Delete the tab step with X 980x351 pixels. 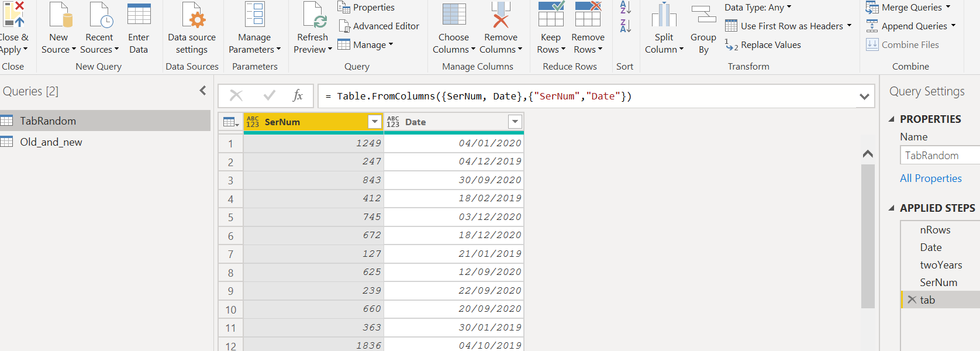click(x=912, y=300)
